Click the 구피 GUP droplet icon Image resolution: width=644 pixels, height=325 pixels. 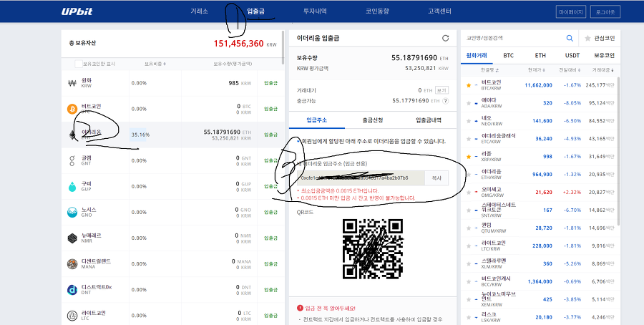[72, 187]
